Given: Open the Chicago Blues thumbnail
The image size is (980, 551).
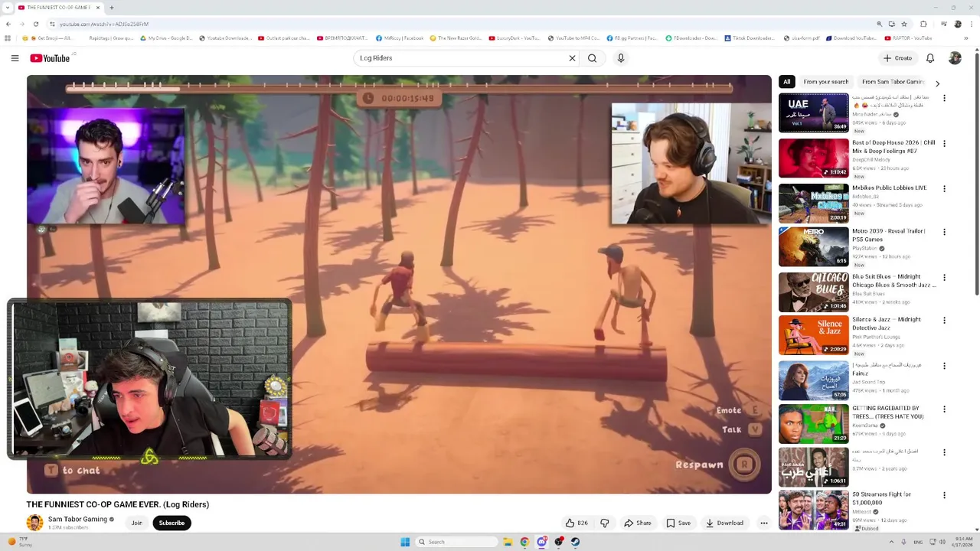Looking at the screenshot, I should pyautogui.click(x=813, y=292).
